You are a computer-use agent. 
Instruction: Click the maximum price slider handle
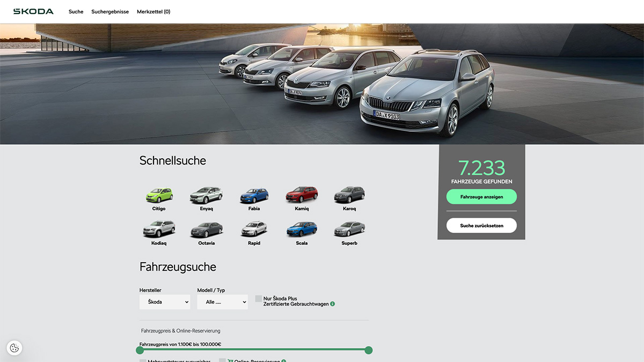tap(369, 350)
